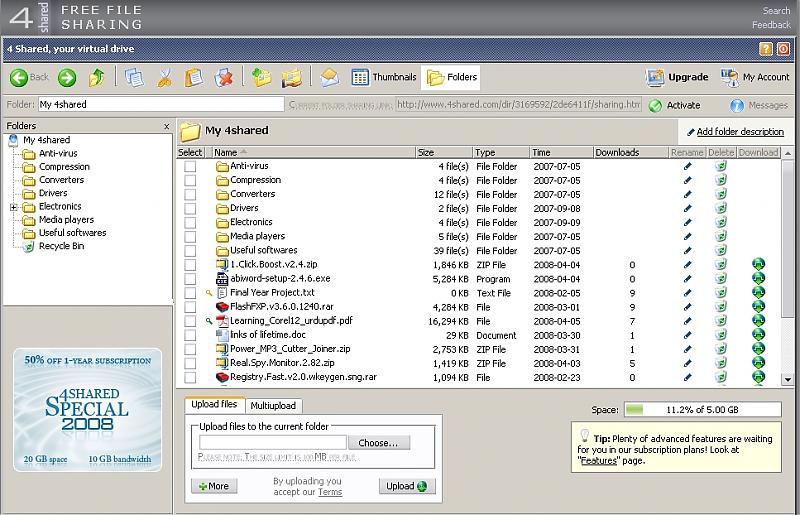Click the green Forward arrow button
This screenshot has height=515, width=800.
67,78
